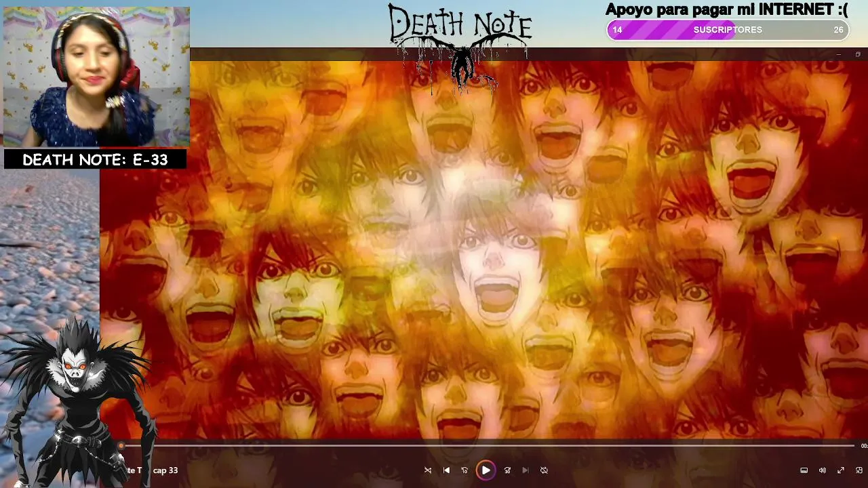Click the 'DEATH NOTE: E-33' label

click(95, 160)
